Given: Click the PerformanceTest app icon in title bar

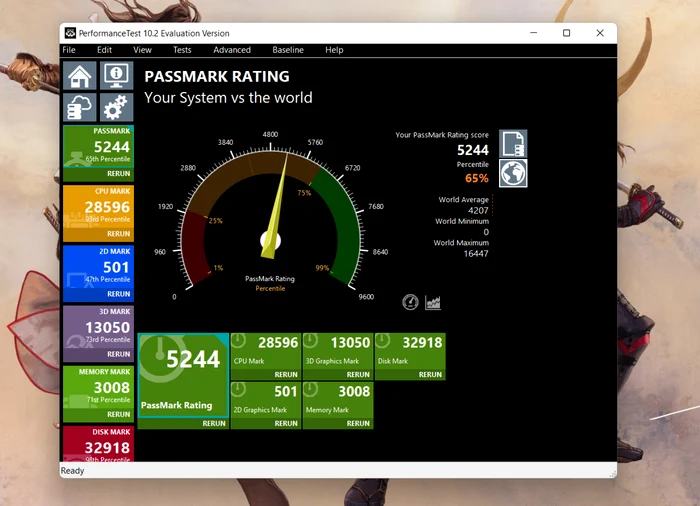Looking at the screenshot, I should pyautogui.click(x=70, y=33).
